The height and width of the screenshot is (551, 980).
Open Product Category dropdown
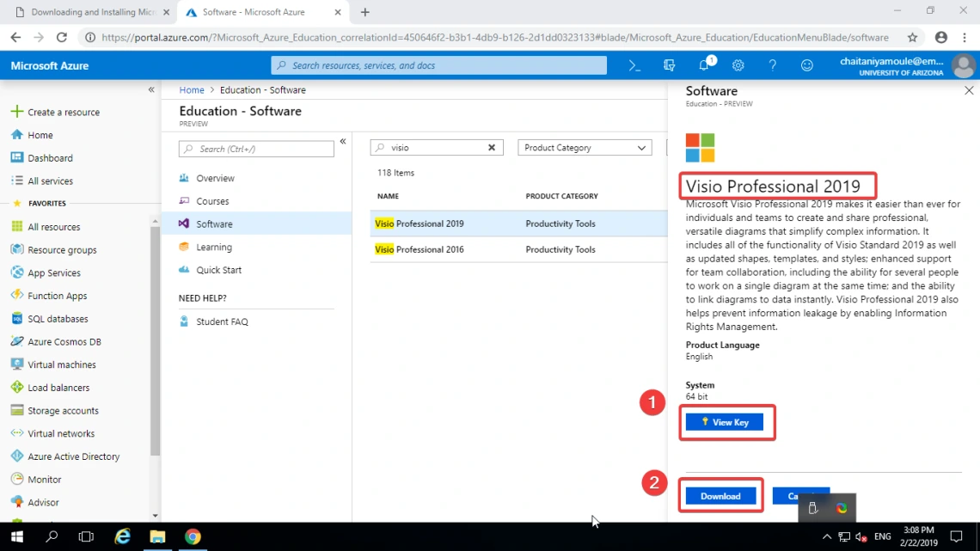tap(585, 148)
